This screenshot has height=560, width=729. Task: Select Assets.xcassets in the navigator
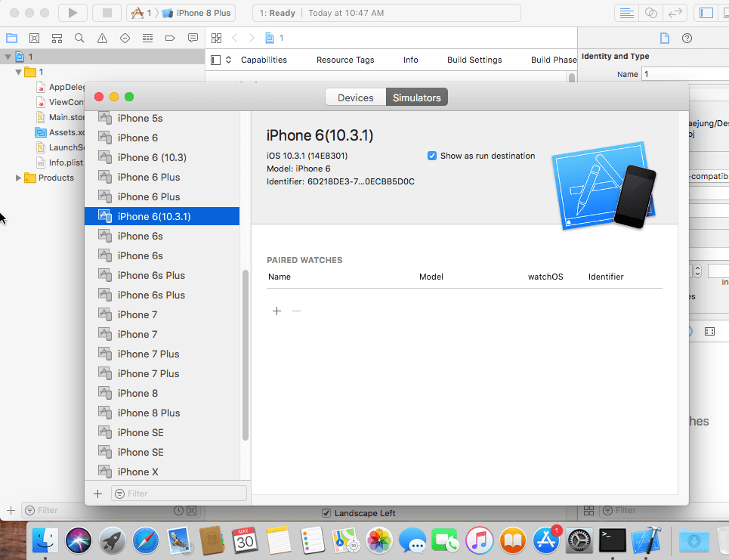(60, 132)
